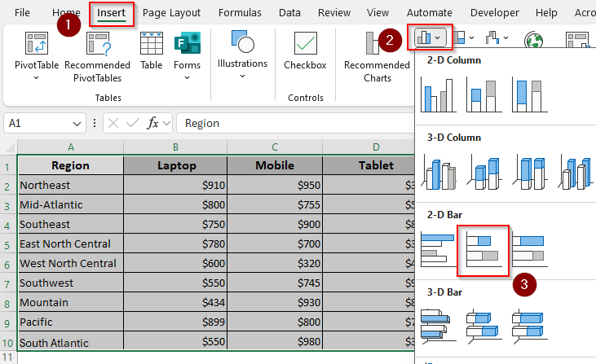Select the Mobile header cell
Viewport: 596px width, 364px height.
tap(275, 165)
